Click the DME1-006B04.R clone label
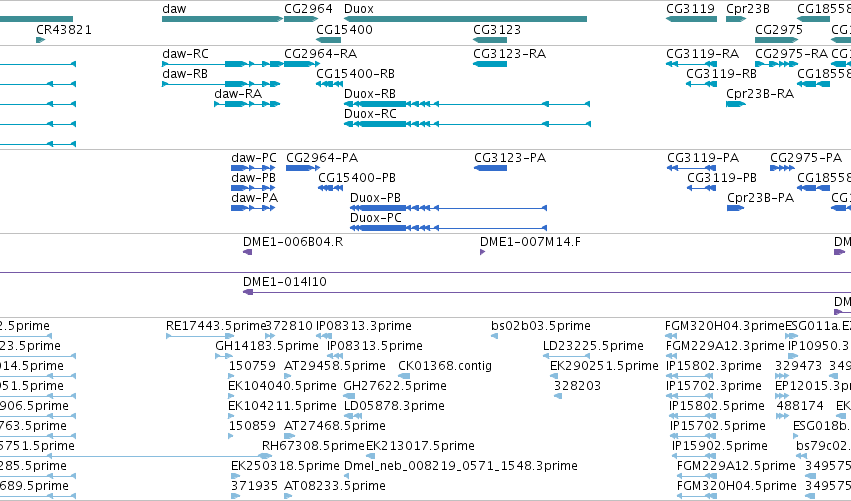 pos(293,242)
